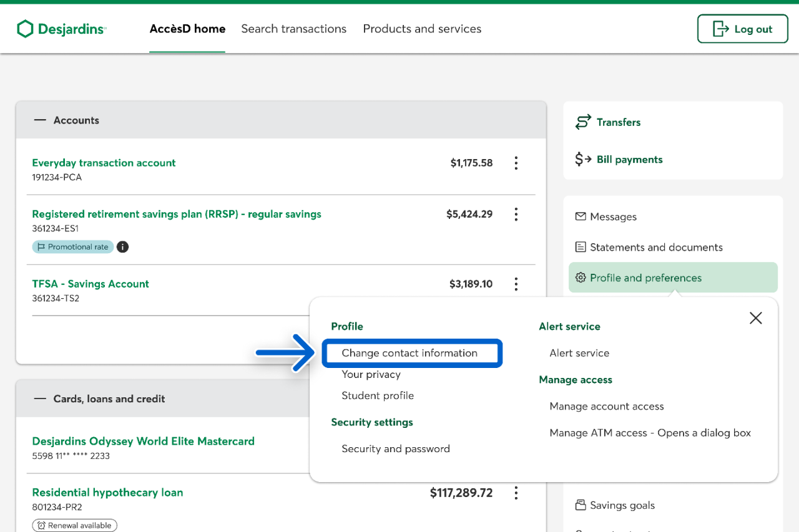Close the Profile and preferences popup
This screenshot has height=532, width=799.
click(x=755, y=318)
